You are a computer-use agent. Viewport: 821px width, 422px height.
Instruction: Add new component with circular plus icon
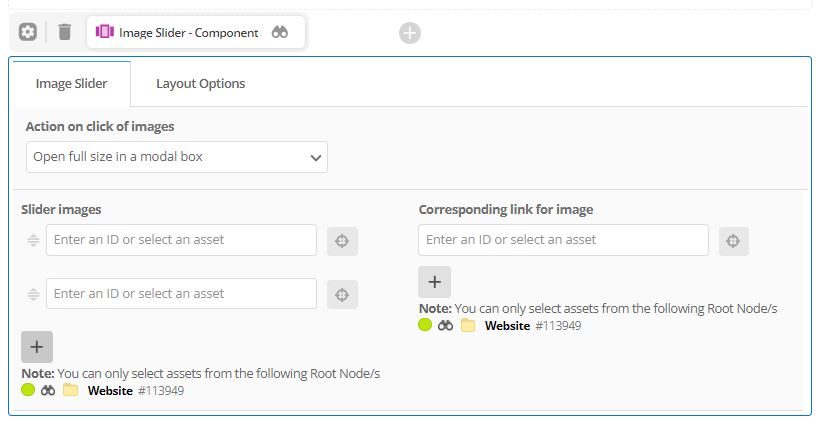[x=409, y=33]
